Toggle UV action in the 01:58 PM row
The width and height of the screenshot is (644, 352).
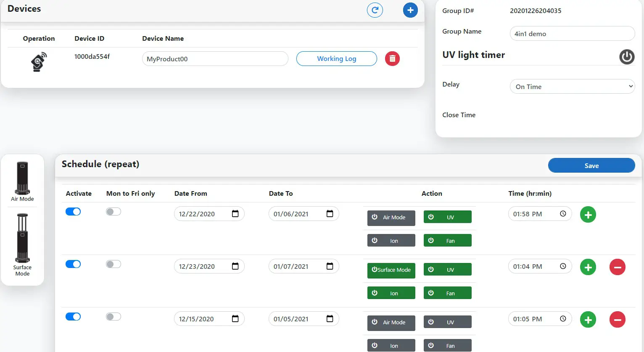[448, 217]
